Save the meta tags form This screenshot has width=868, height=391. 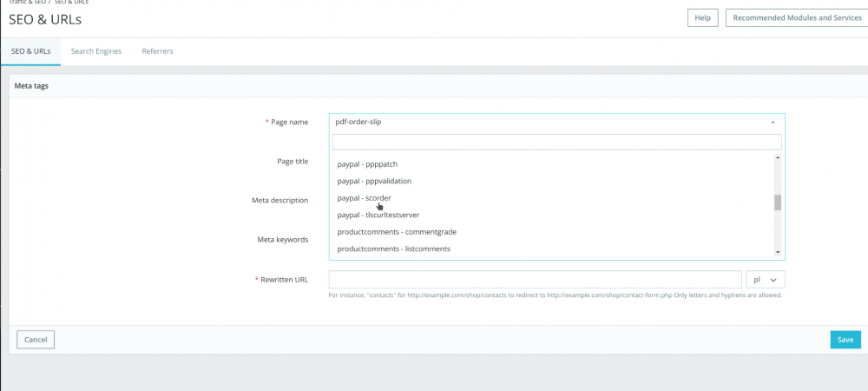(x=845, y=340)
